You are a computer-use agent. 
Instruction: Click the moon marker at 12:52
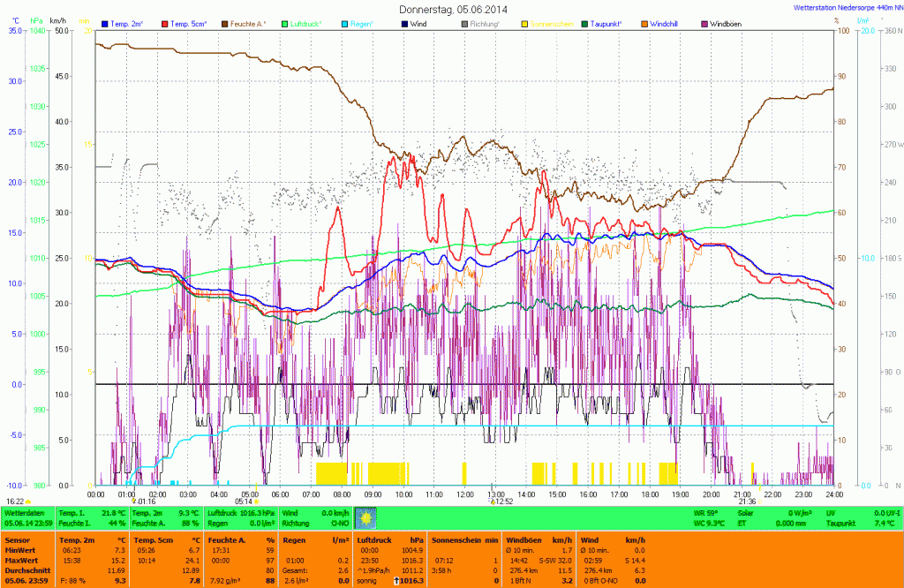click(492, 501)
